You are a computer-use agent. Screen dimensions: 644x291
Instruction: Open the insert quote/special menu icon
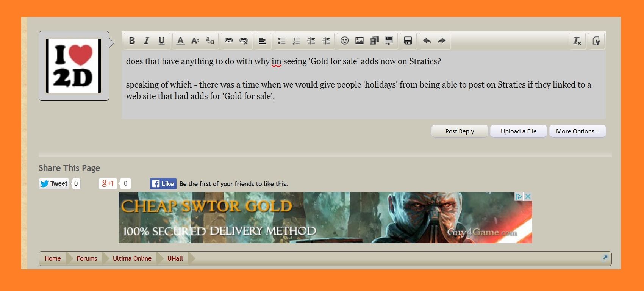(x=389, y=41)
